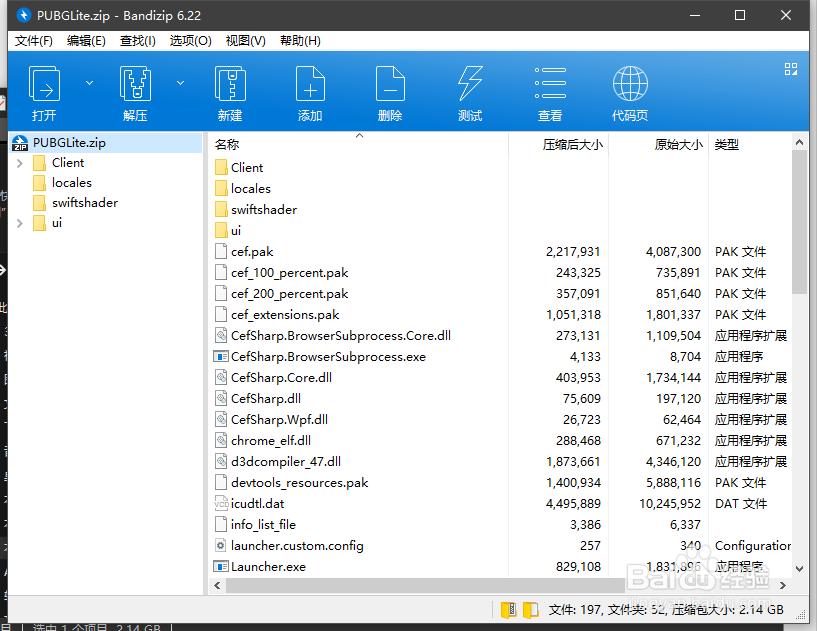Open the 编辑(E) menu

[86, 41]
